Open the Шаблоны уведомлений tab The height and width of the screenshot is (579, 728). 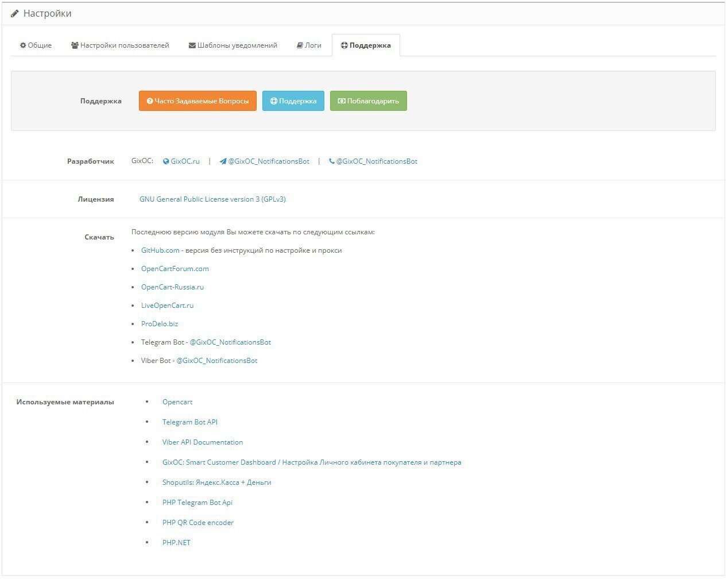point(233,45)
